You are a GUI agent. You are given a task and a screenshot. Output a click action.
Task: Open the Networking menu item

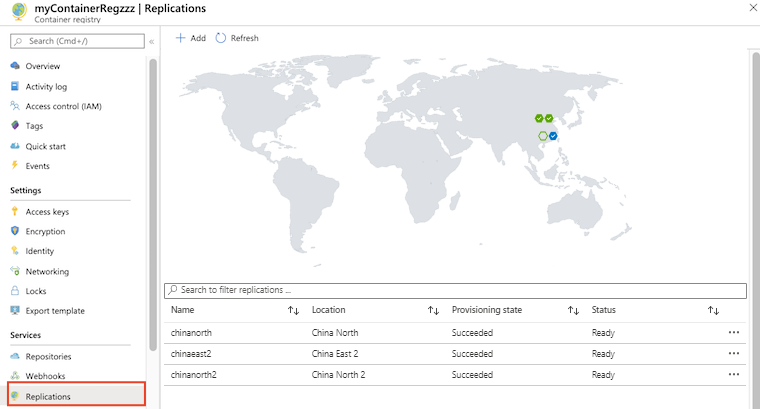tap(47, 271)
